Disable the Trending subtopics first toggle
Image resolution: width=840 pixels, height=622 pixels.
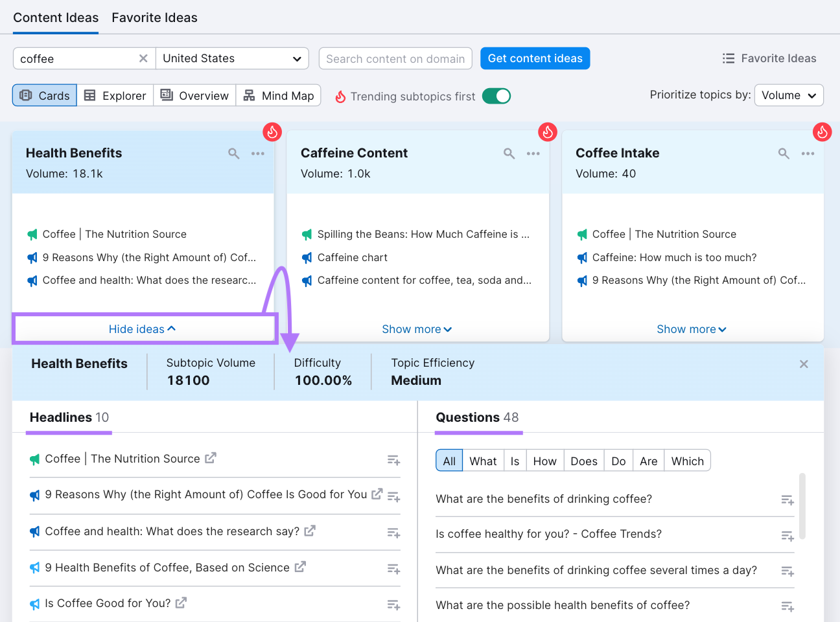496,95
